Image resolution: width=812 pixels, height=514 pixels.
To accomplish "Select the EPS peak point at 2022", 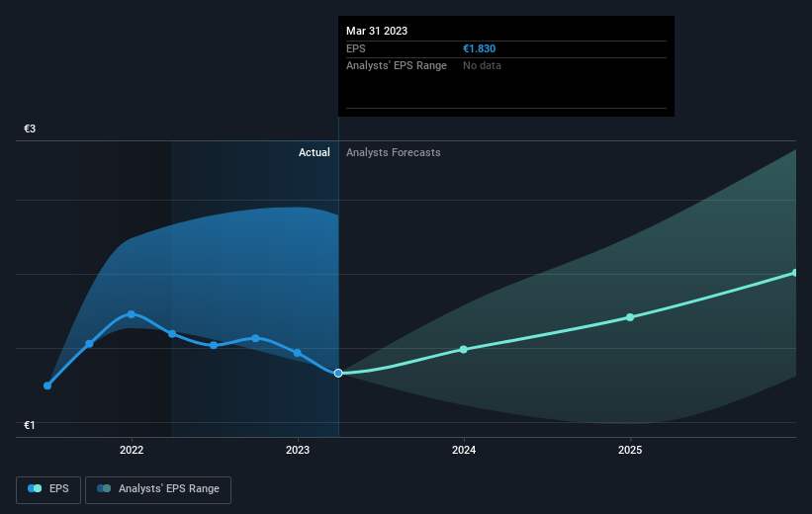I will click(x=131, y=314).
